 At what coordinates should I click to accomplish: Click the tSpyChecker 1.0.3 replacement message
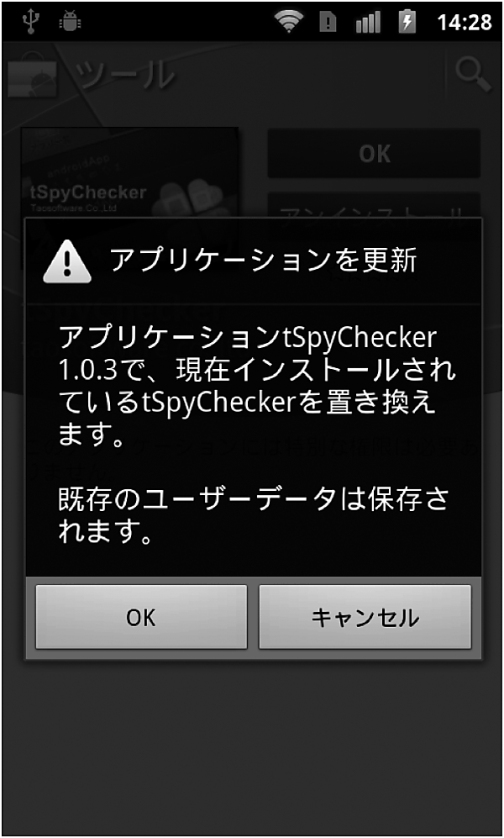257,387
